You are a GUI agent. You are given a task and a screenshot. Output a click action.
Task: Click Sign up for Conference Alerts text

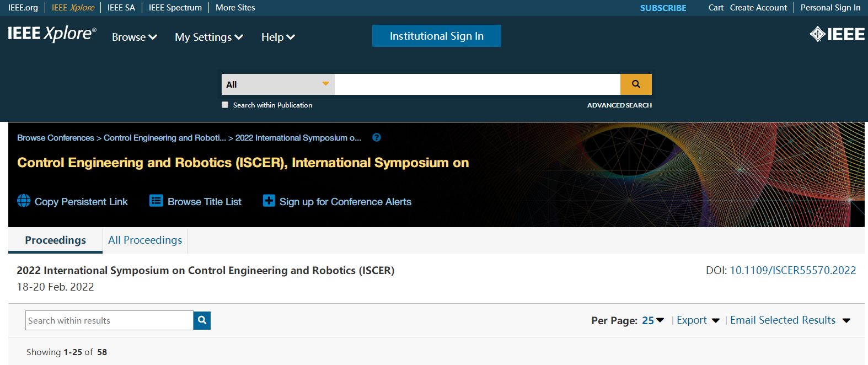[x=346, y=202]
